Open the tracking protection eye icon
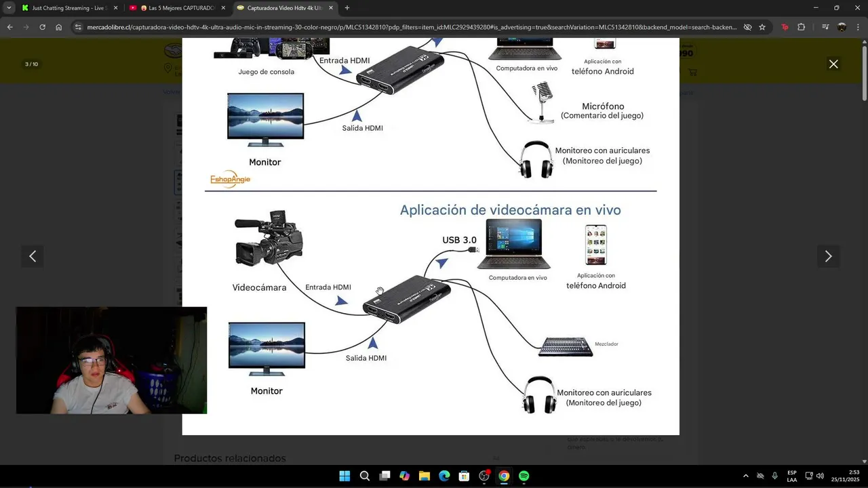This screenshot has width=868, height=488. pos(747,27)
